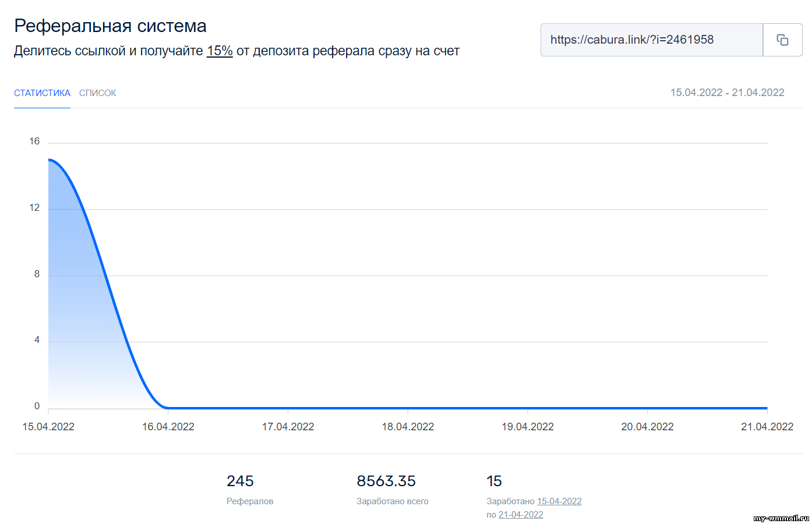Click the 16 value on the chart's vertical axis

(x=34, y=141)
